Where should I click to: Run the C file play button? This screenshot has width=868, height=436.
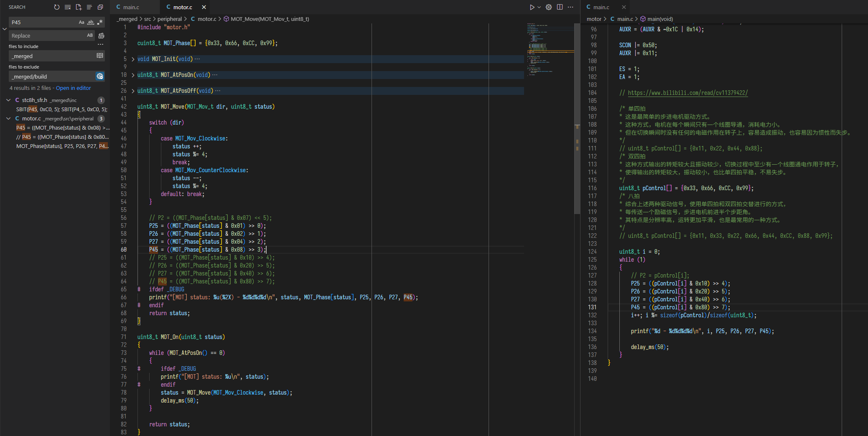532,7
